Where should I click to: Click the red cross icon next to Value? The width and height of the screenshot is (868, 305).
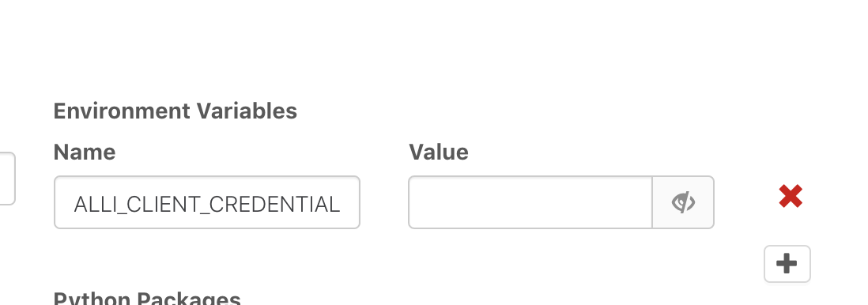coord(791,197)
